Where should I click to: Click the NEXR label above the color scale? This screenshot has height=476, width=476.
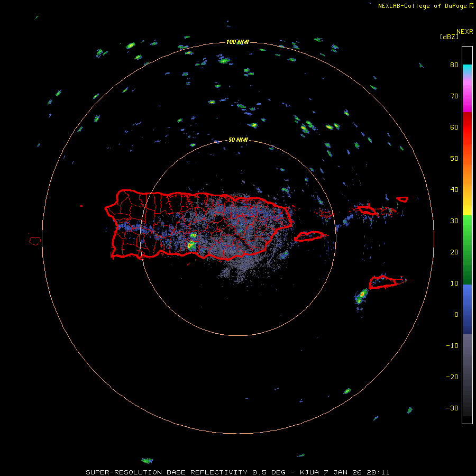(x=464, y=32)
